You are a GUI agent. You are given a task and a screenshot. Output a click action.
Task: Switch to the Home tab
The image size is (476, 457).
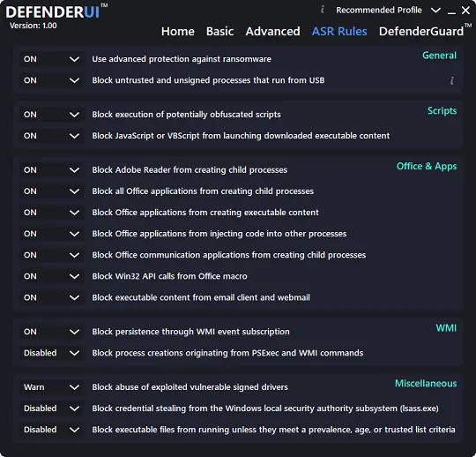click(178, 31)
